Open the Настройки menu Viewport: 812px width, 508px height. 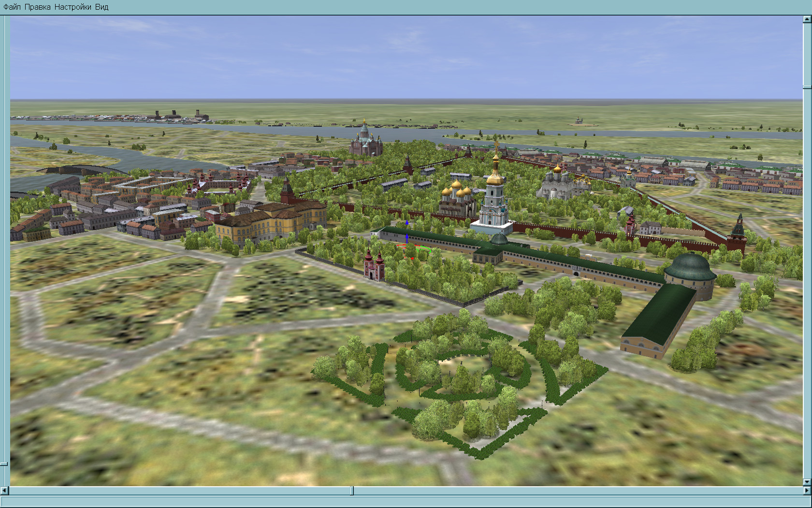[x=72, y=7]
